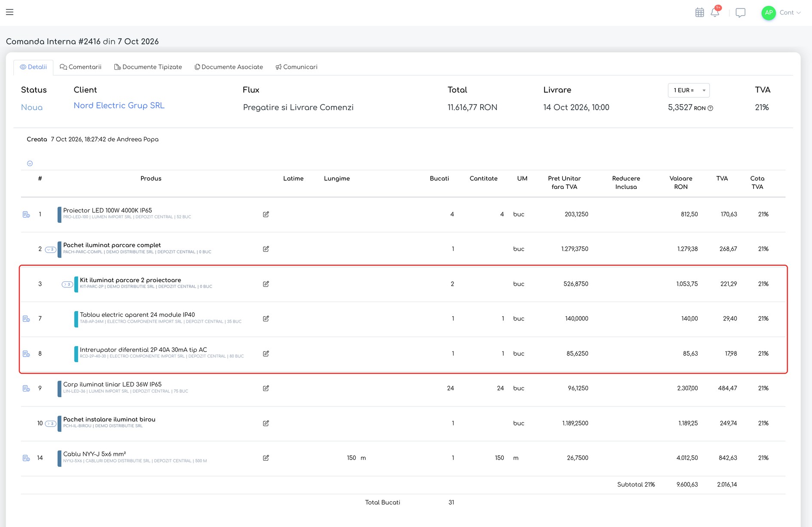Click the document icon on row 14
812x527 pixels.
click(26, 458)
